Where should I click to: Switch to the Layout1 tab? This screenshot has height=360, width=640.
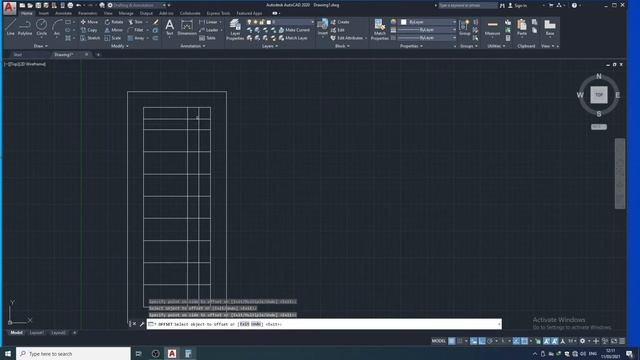click(x=36, y=333)
